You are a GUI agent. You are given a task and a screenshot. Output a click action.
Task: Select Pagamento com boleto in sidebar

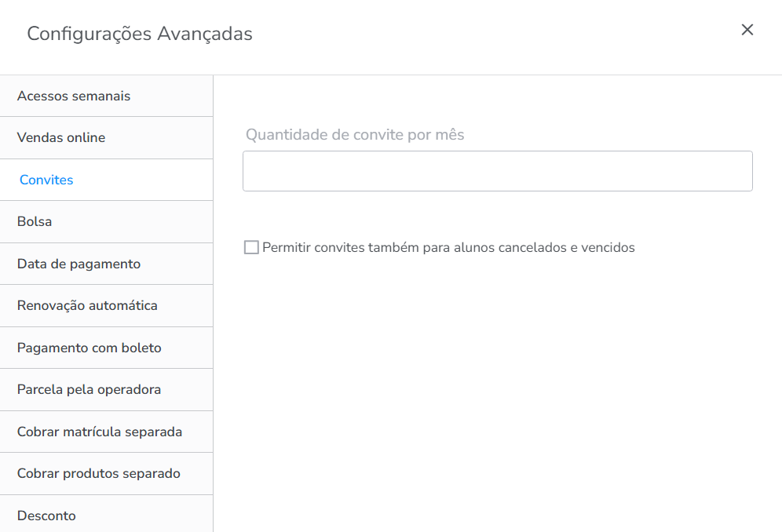89,348
